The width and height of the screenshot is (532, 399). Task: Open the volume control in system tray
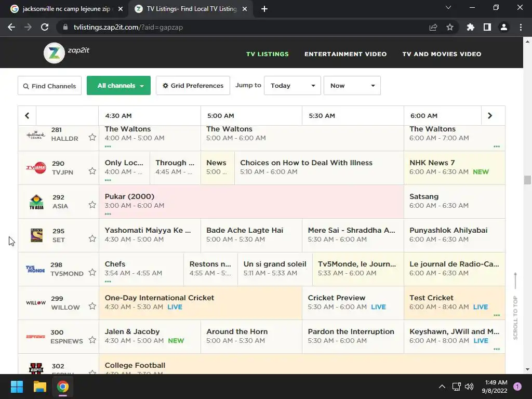[x=469, y=387]
